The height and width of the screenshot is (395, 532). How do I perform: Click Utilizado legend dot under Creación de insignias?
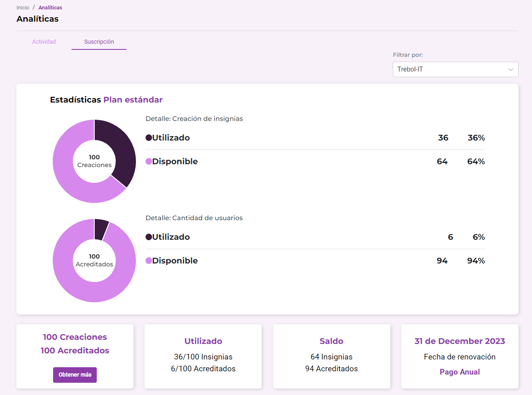(x=149, y=138)
